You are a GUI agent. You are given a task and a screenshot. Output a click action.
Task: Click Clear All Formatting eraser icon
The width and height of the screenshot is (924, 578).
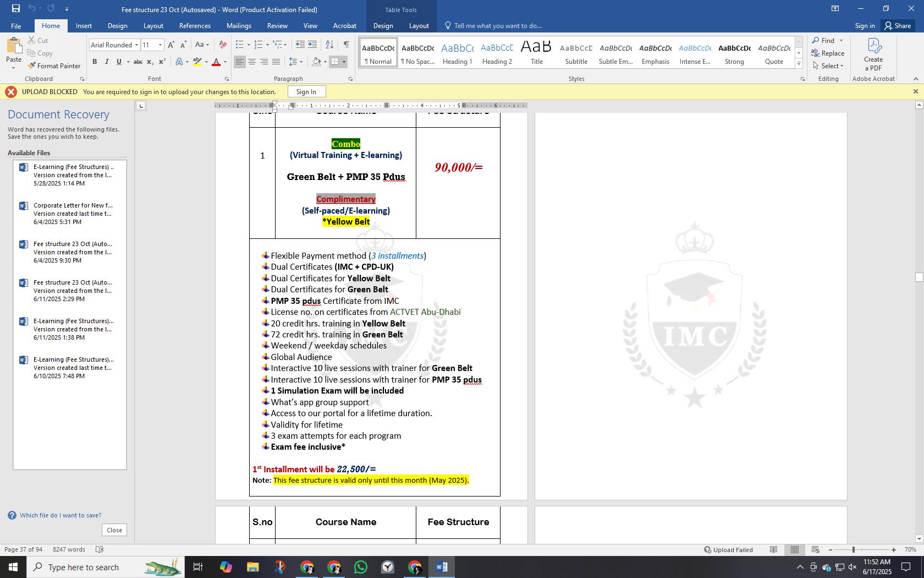(x=222, y=45)
